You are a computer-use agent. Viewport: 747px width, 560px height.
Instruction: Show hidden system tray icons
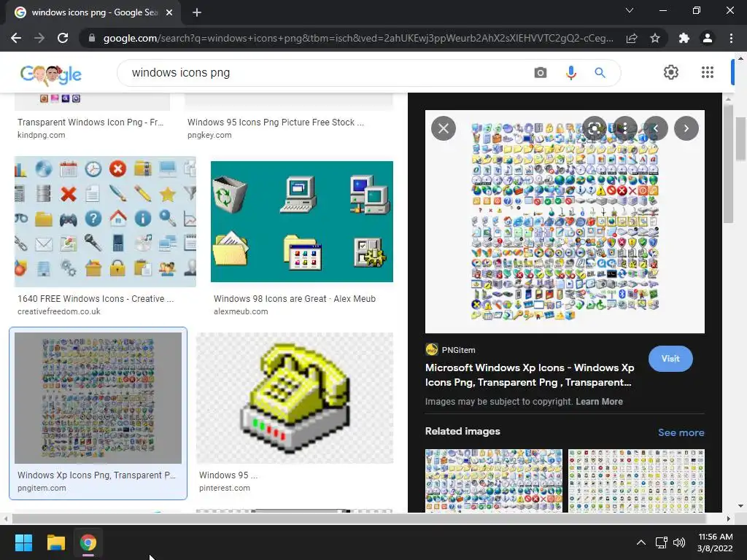click(x=641, y=542)
